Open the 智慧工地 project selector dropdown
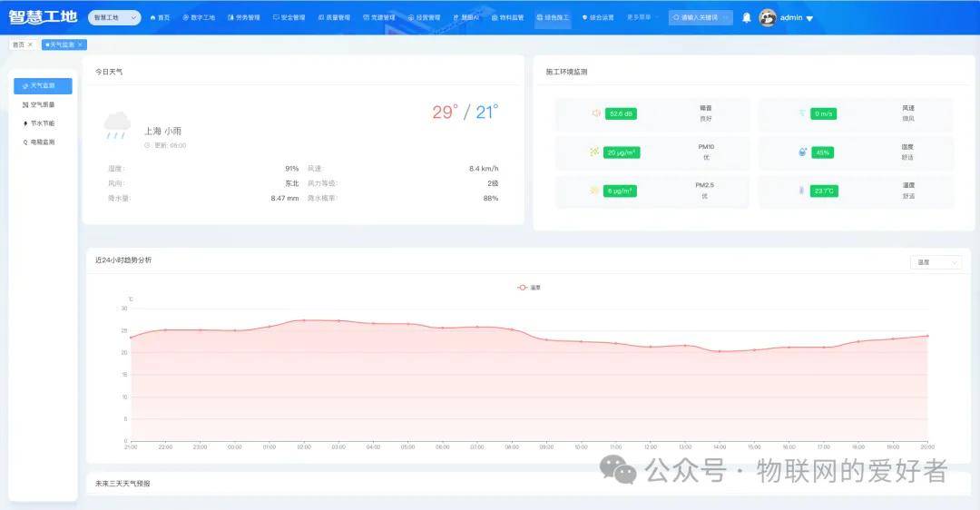Image resolution: width=980 pixels, height=510 pixels. [x=114, y=17]
